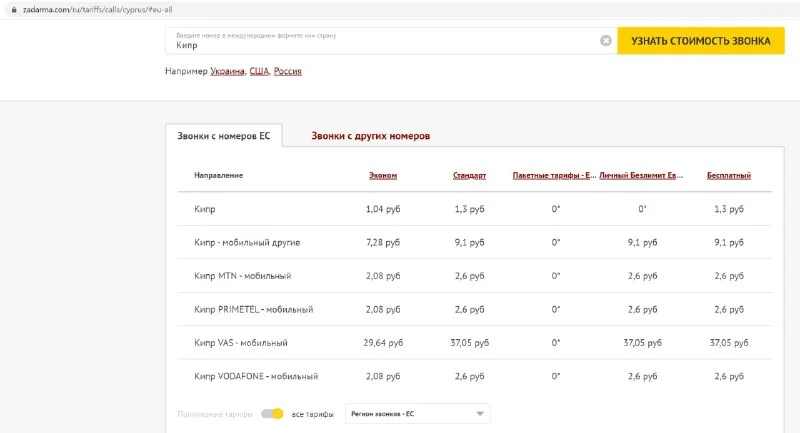The height and width of the screenshot is (433, 800).
Task: Open the call region dropdown
Action: click(416, 414)
